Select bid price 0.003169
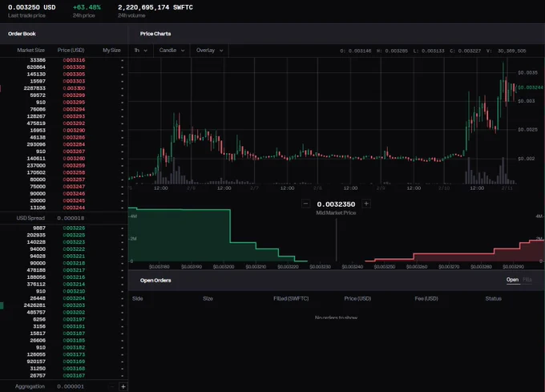 tap(74, 362)
